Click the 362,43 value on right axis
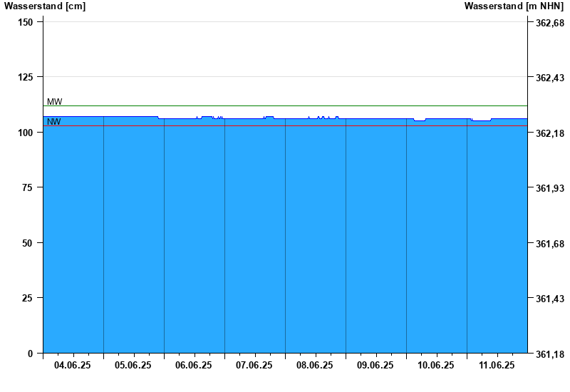The width and height of the screenshot is (570, 392). pos(550,78)
